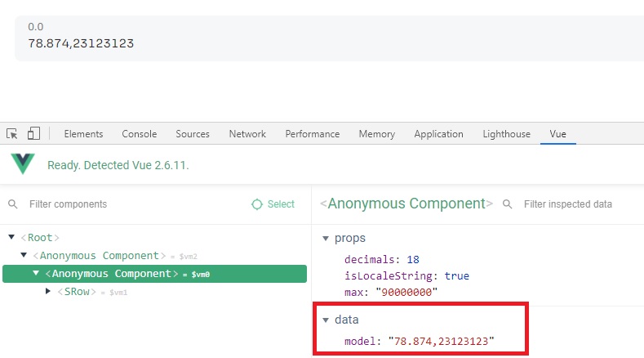Screen dimensions: 644x358
Task: Go to the Application tab
Action: point(438,134)
